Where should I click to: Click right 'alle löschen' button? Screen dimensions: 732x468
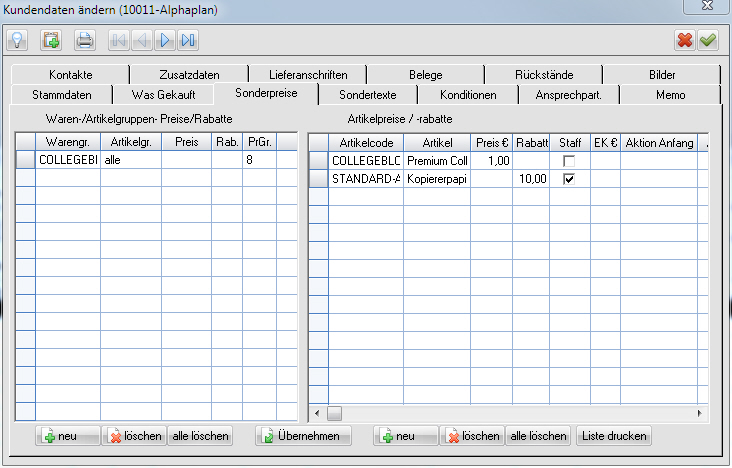tap(538, 436)
